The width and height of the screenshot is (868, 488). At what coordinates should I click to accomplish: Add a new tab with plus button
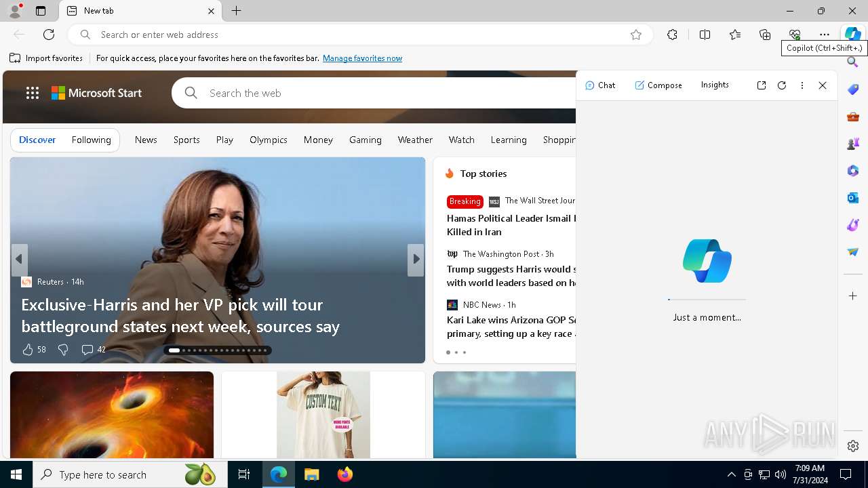tap(236, 11)
